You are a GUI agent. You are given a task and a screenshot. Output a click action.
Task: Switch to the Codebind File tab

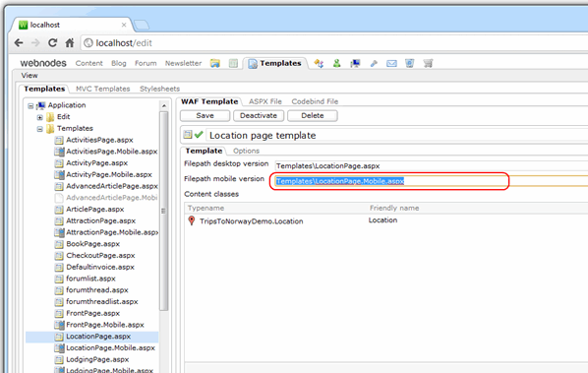(x=315, y=101)
